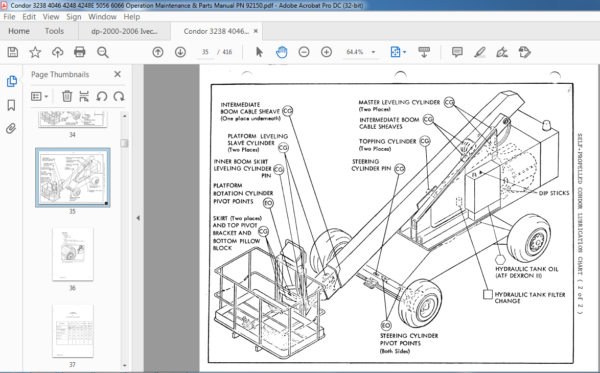The height and width of the screenshot is (373, 600).
Task: Zoom out with the minus icon
Action: coord(304,52)
